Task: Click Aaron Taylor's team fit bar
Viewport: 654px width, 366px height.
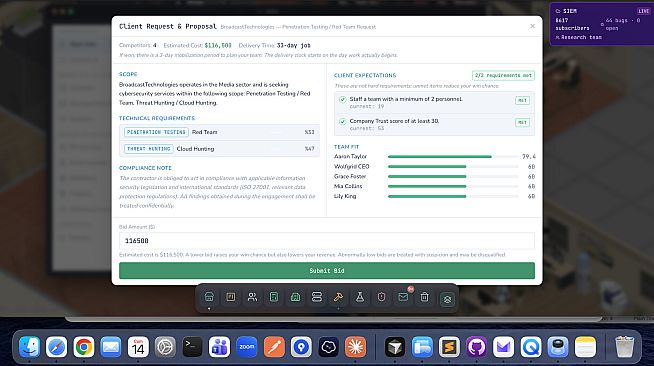Action: point(453,157)
